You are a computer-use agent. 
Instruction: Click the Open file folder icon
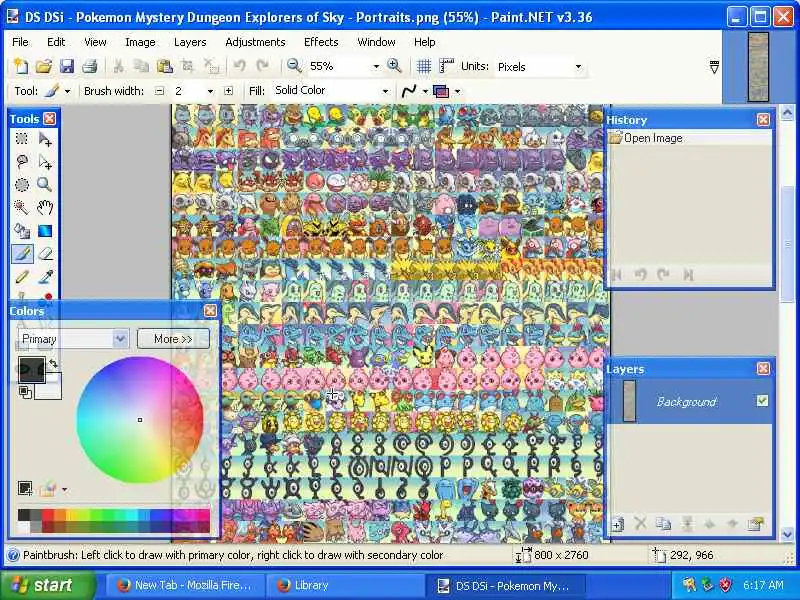pyautogui.click(x=44, y=66)
